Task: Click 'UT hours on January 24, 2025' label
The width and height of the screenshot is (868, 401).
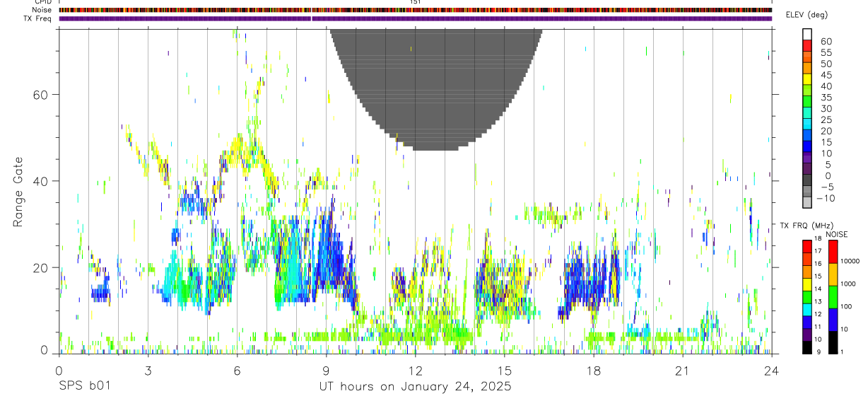Action: click(x=414, y=386)
